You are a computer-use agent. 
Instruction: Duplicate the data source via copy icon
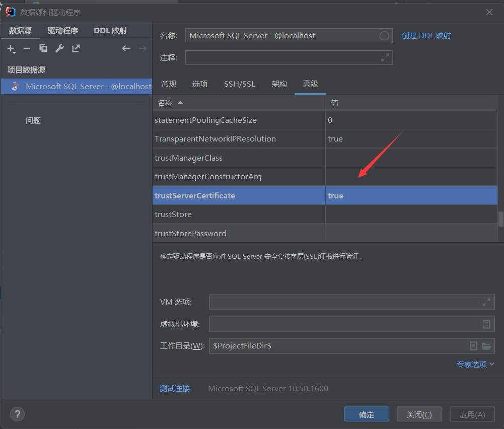[x=43, y=48]
